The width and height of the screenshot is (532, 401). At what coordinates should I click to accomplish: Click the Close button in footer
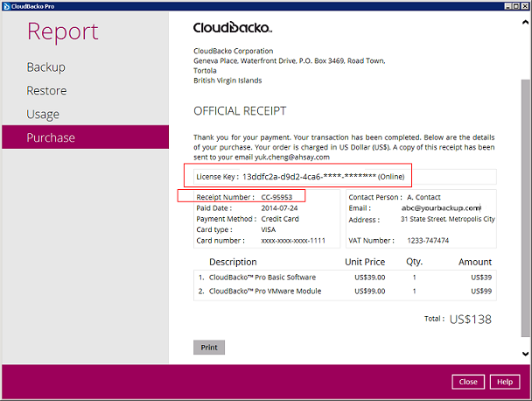click(x=468, y=382)
